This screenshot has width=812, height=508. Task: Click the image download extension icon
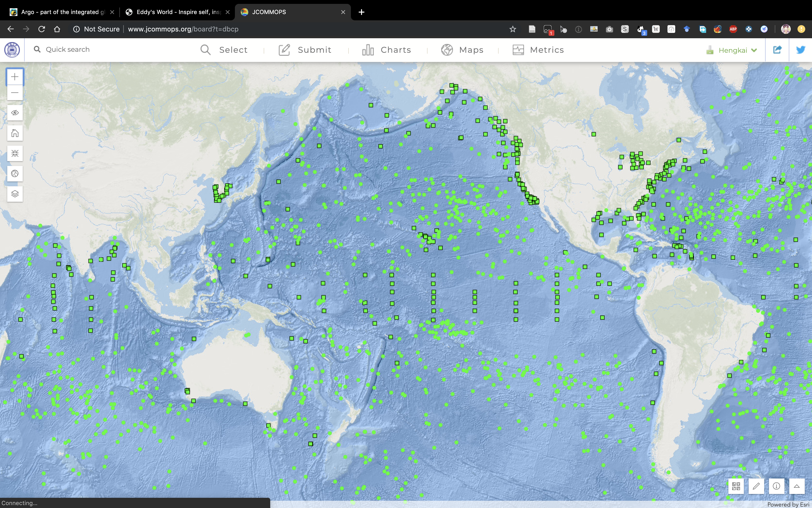pyautogui.click(x=594, y=29)
